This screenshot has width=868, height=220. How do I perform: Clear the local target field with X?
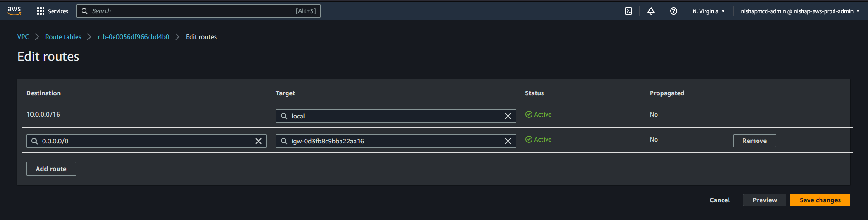click(x=508, y=116)
